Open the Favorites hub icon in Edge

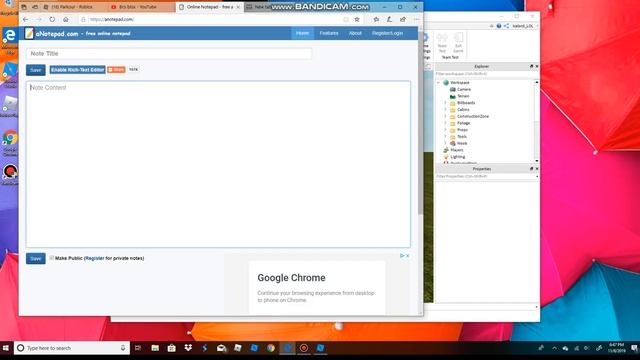pos(376,19)
